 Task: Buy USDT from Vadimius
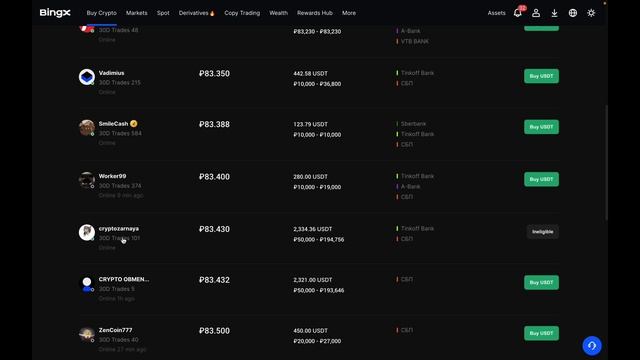(541, 76)
